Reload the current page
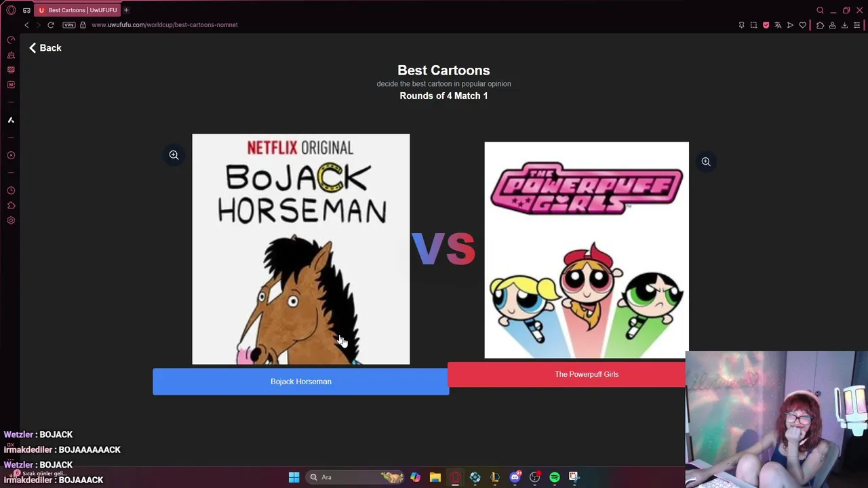868x488 pixels. (x=51, y=25)
